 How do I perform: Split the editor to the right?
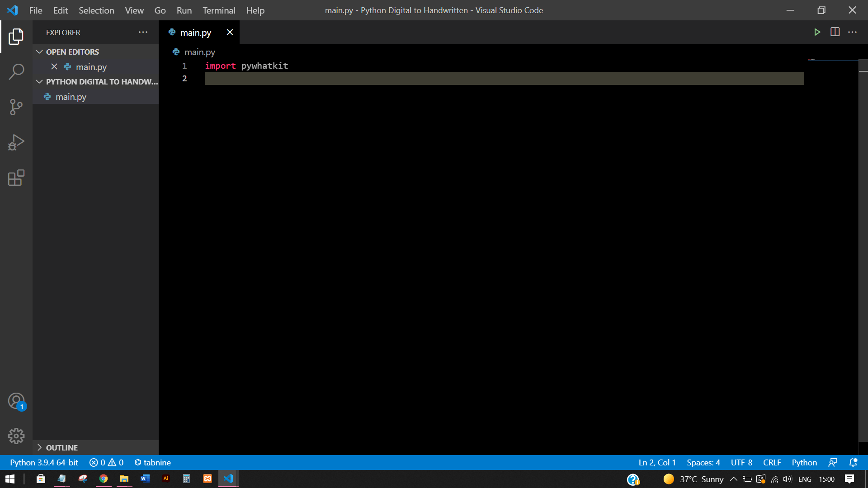[835, 32]
